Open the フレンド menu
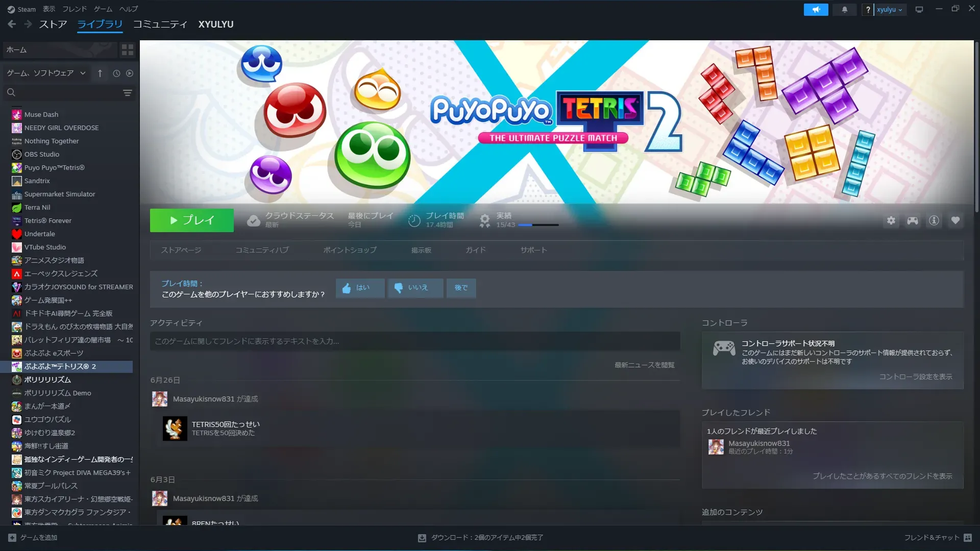 coord(75,9)
